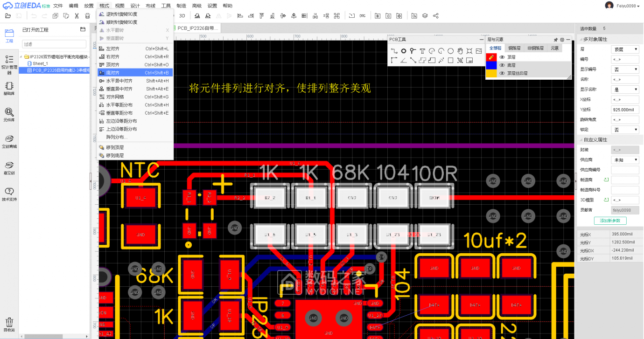Open the 显示名称 dropdown set to 是
Image resolution: width=644 pixels, height=339 pixels.
pos(625,89)
